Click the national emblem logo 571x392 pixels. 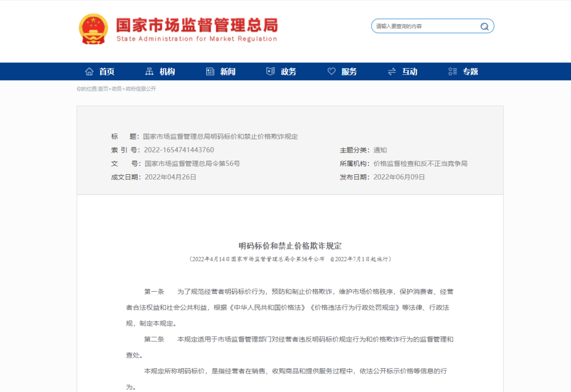tap(93, 30)
